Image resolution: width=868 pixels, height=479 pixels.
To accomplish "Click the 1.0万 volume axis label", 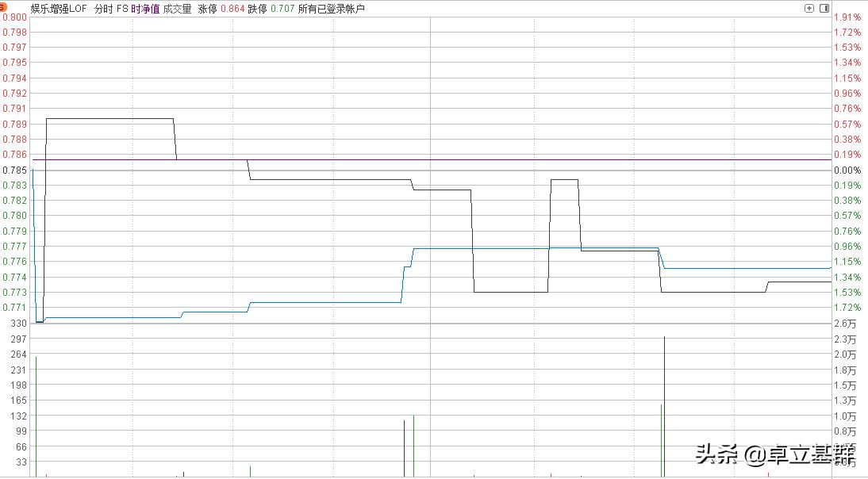I will [x=846, y=416].
